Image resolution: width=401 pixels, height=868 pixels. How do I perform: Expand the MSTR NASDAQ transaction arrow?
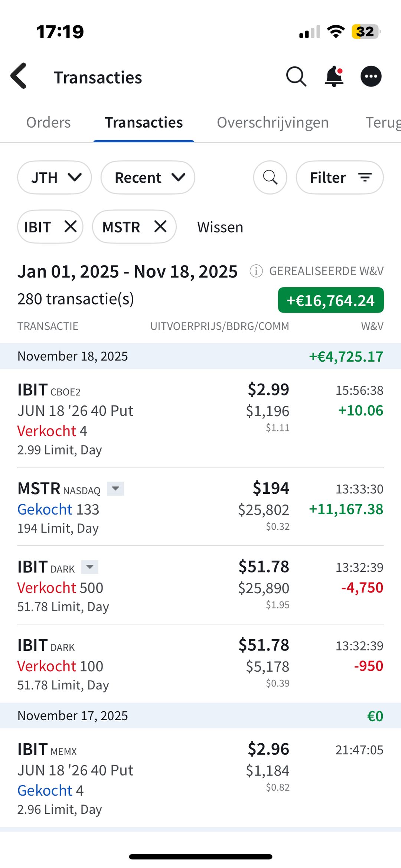[x=115, y=489]
